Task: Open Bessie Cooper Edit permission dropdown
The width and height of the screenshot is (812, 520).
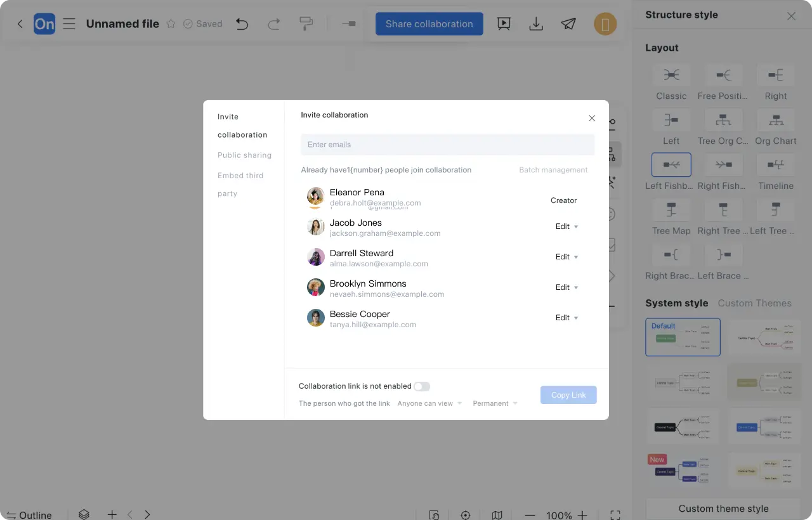Action: pos(566,318)
